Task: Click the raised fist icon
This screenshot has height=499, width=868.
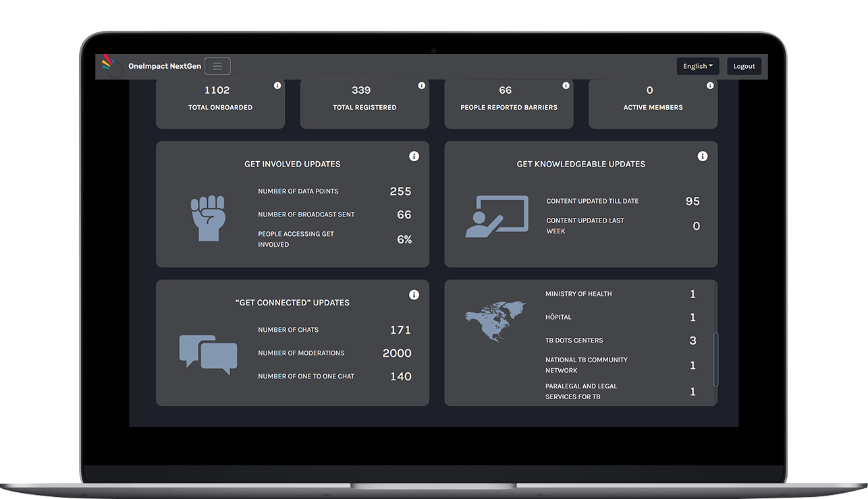Action: (207, 218)
